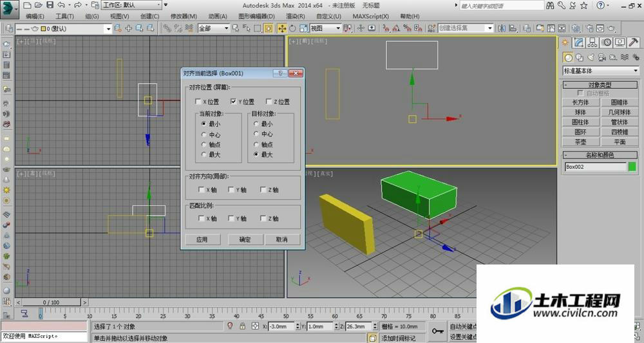
Task: Open the Hierarchy command panel tab
Action: [x=592, y=42]
